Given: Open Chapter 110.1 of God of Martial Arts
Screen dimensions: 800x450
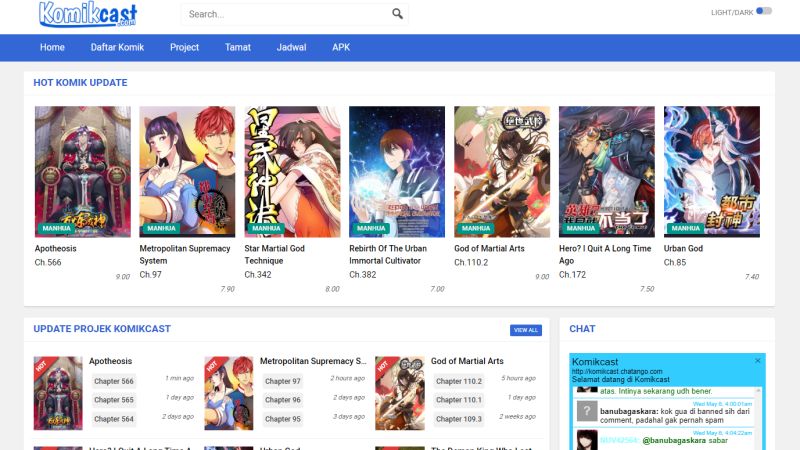Looking at the screenshot, I should [459, 400].
